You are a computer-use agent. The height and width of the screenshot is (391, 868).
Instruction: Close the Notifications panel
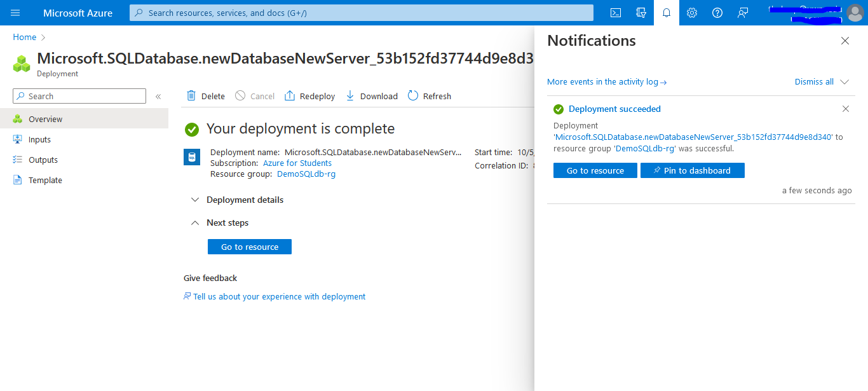click(845, 41)
